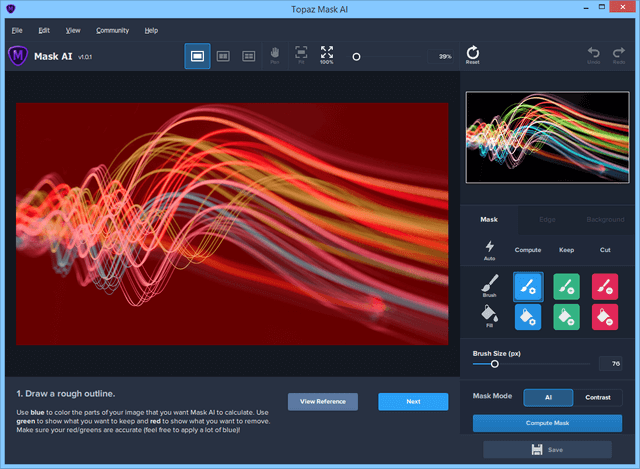Set Mask Mode to Contrast
The height and width of the screenshot is (469, 640).
pyautogui.click(x=597, y=397)
